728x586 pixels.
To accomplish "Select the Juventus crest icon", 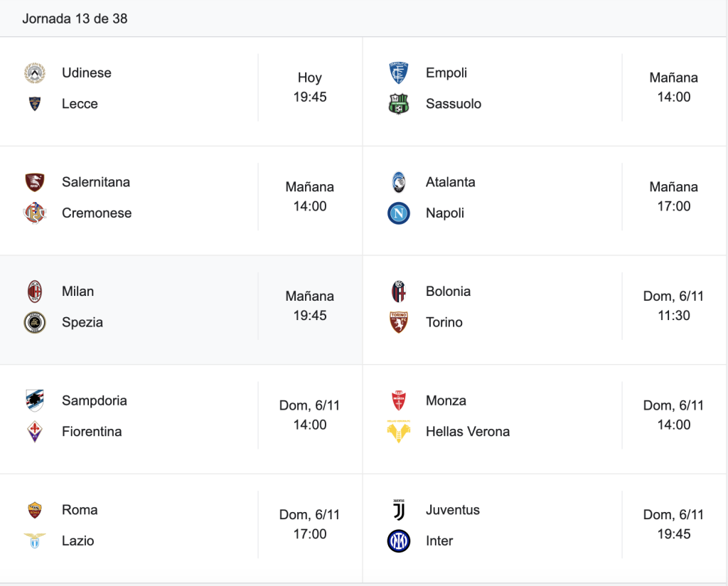I will 399,510.
